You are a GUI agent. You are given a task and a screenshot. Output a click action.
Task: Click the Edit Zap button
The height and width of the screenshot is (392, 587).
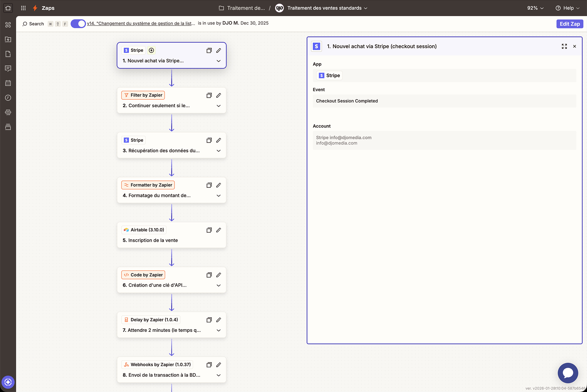click(x=569, y=24)
